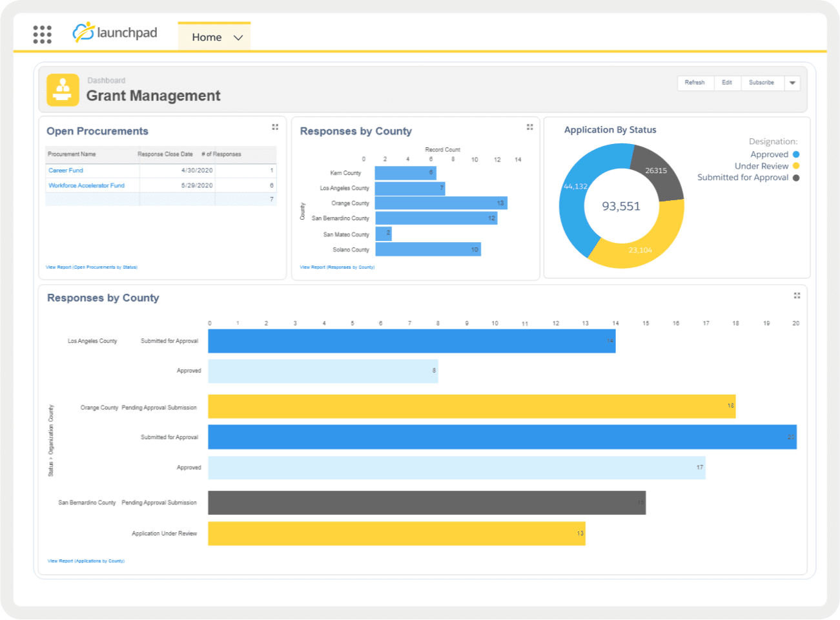Click the Approved blue legend dot

click(796, 154)
